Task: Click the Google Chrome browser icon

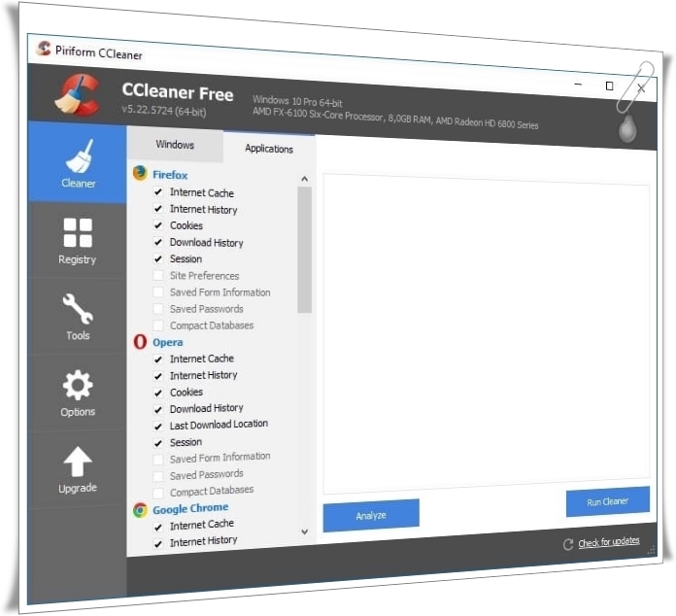Action: (x=140, y=510)
